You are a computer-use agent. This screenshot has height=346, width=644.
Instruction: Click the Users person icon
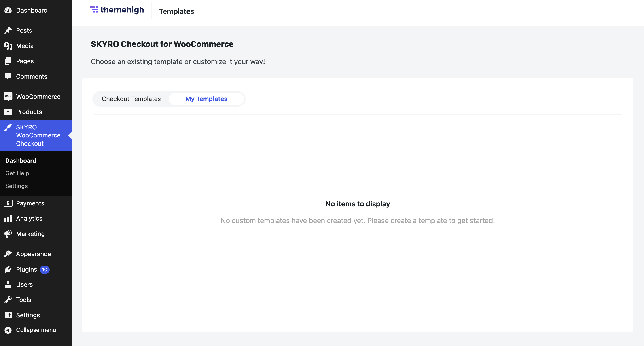[8, 285]
